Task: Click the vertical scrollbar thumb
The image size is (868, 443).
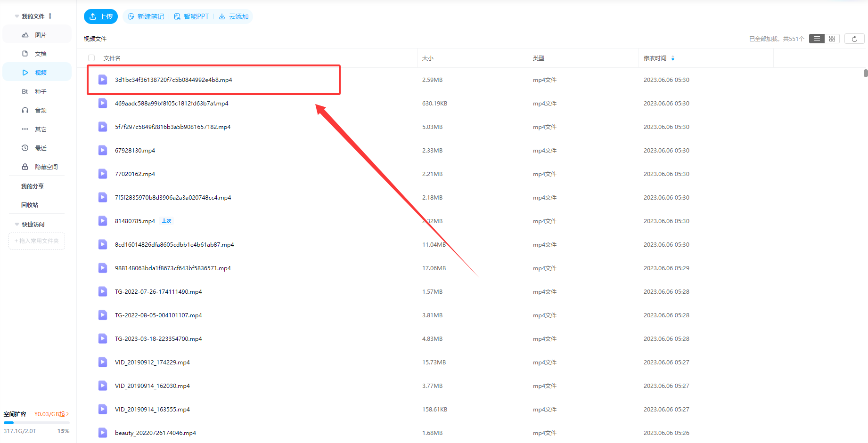Action: 866,73
